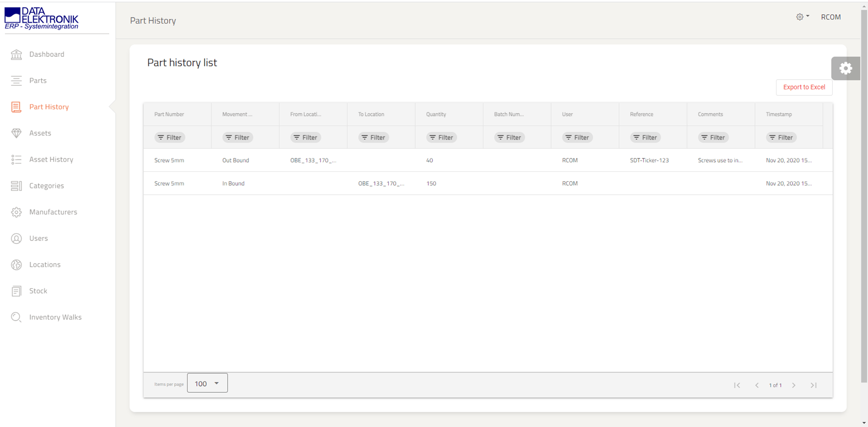Open the Parts menu item

click(x=38, y=81)
